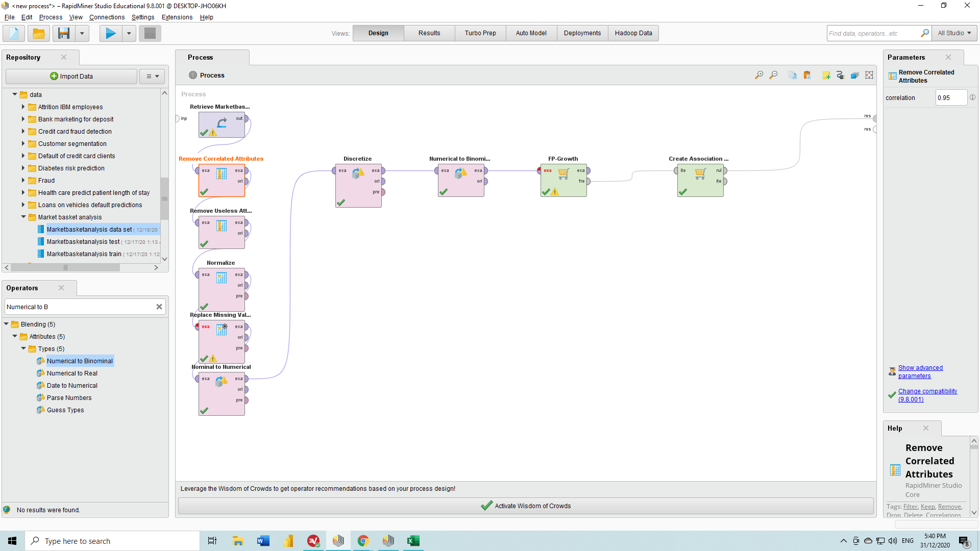Switch to the Results view
This screenshot has height=551, width=980.
click(429, 33)
